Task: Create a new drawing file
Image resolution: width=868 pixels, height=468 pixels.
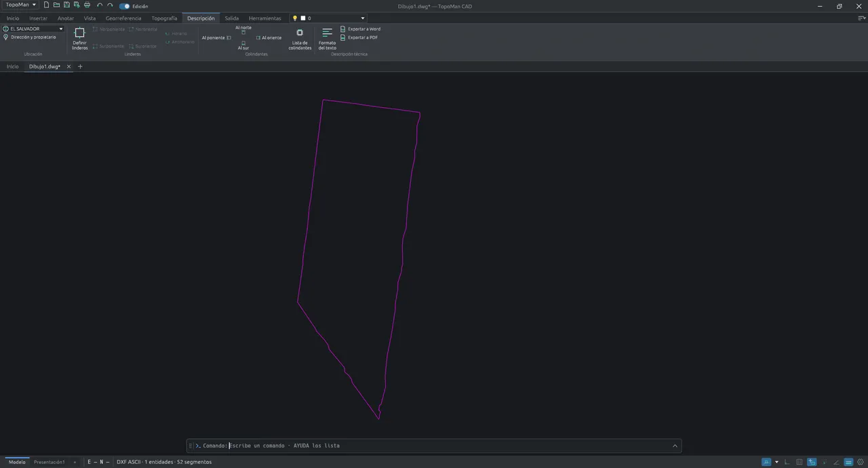Action: 46,5
